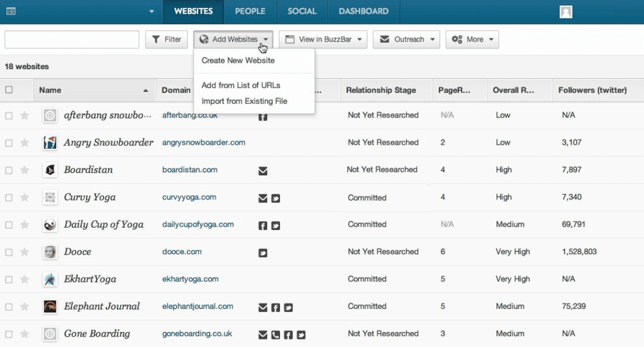Toggle the select-all checkbox in header
The height and width of the screenshot is (347, 644).
pos(9,89)
